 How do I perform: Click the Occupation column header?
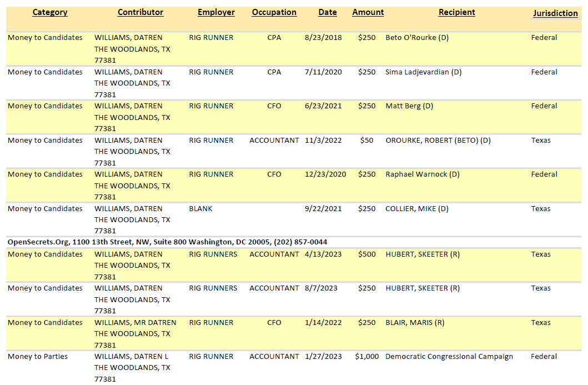click(x=274, y=12)
